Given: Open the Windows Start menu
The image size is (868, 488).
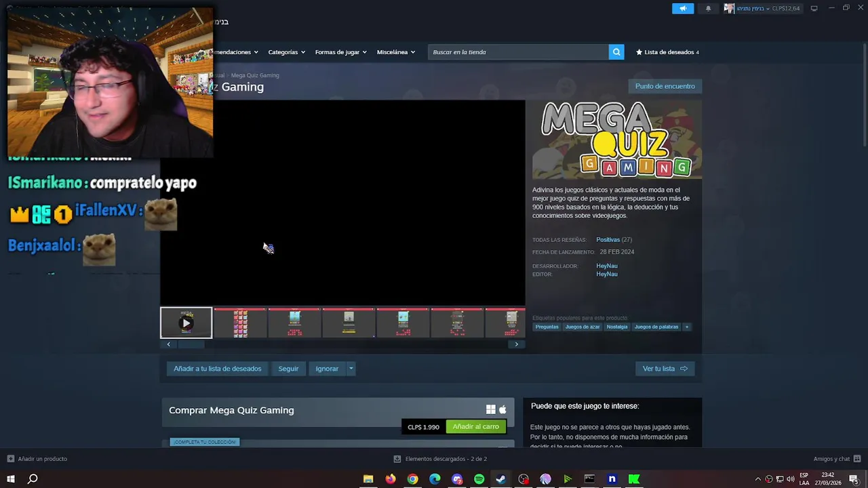Looking at the screenshot, I should coord(10,479).
